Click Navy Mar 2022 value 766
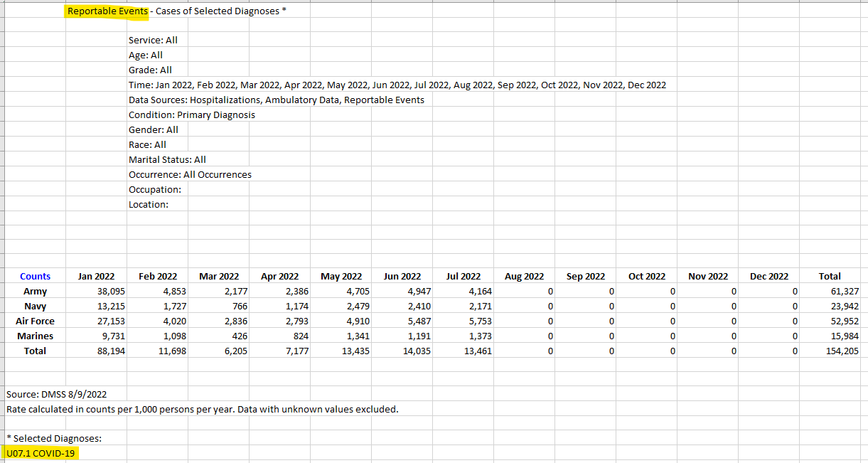The image size is (868, 463). coord(240,306)
